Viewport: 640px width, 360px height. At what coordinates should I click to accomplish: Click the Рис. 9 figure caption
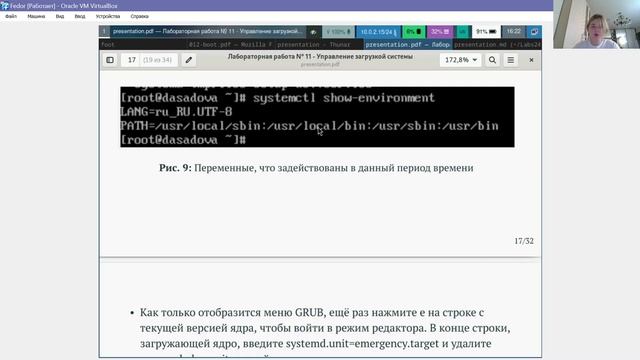point(316,168)
